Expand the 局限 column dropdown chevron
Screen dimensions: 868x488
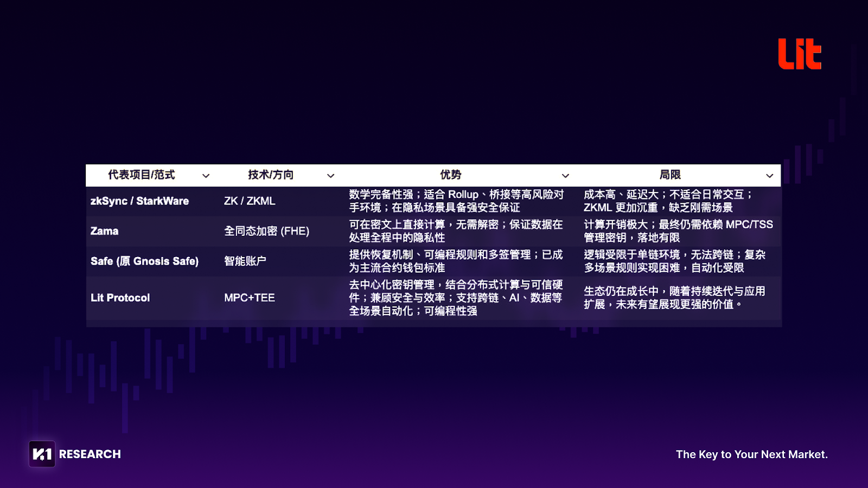point(769,176)
